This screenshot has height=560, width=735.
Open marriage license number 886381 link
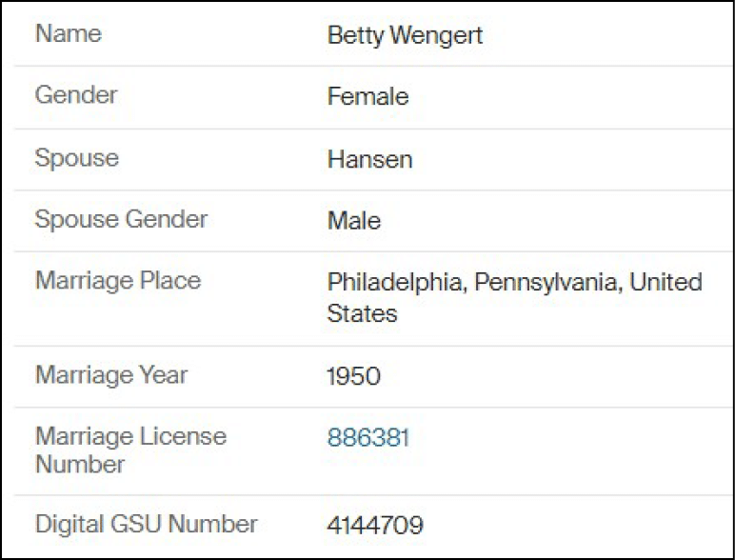[367, 438]
